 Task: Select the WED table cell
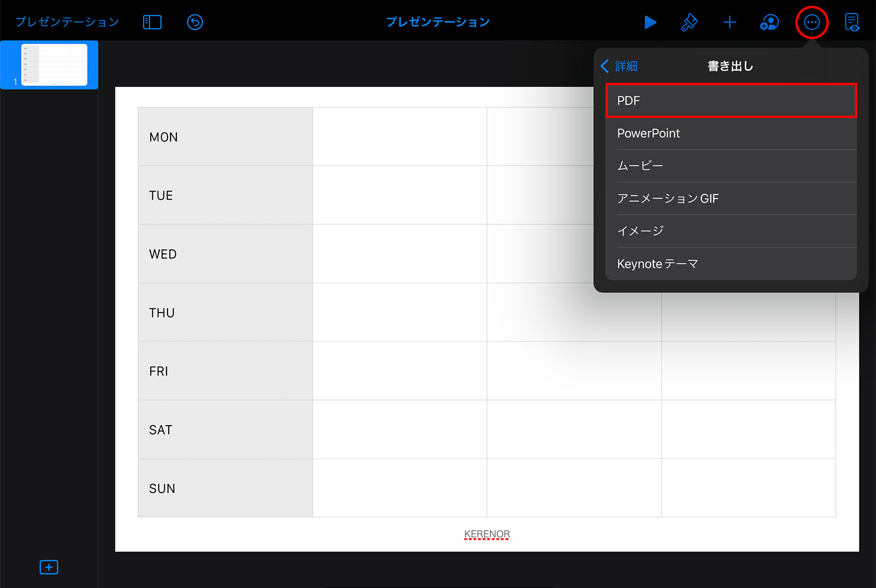pos(225,254)
